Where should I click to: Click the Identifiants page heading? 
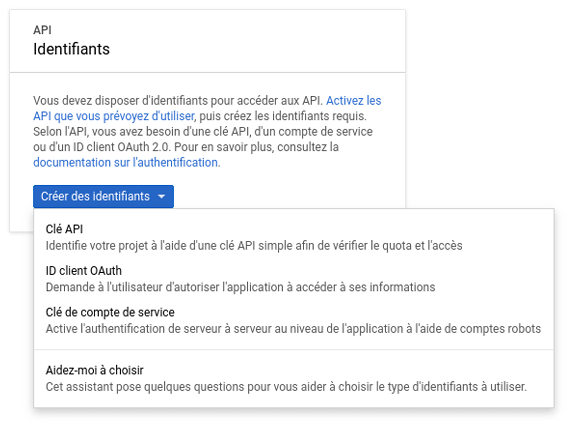[x=71, y=49]
